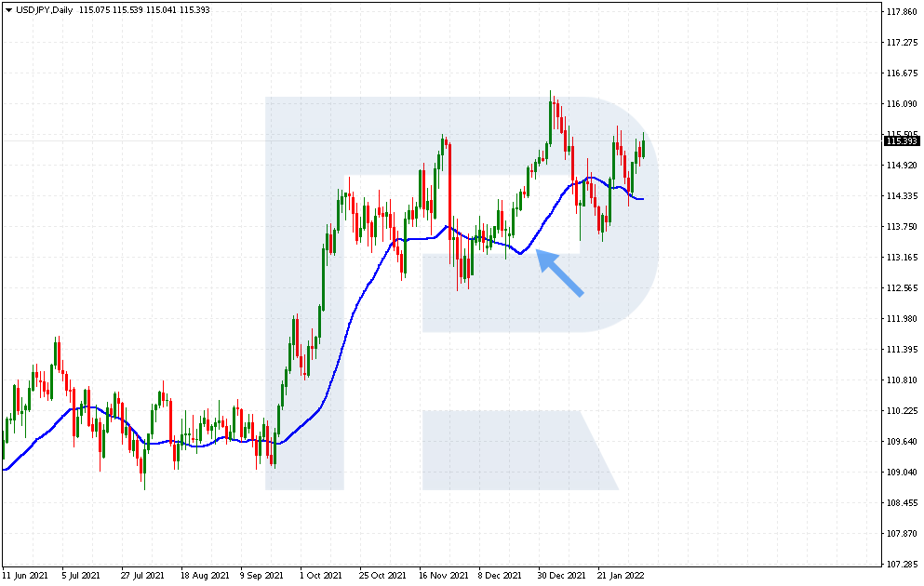The height and width of the screenshot is (586, 924).
Task: Click the current price tag 115.393
Action: (900, 140)
